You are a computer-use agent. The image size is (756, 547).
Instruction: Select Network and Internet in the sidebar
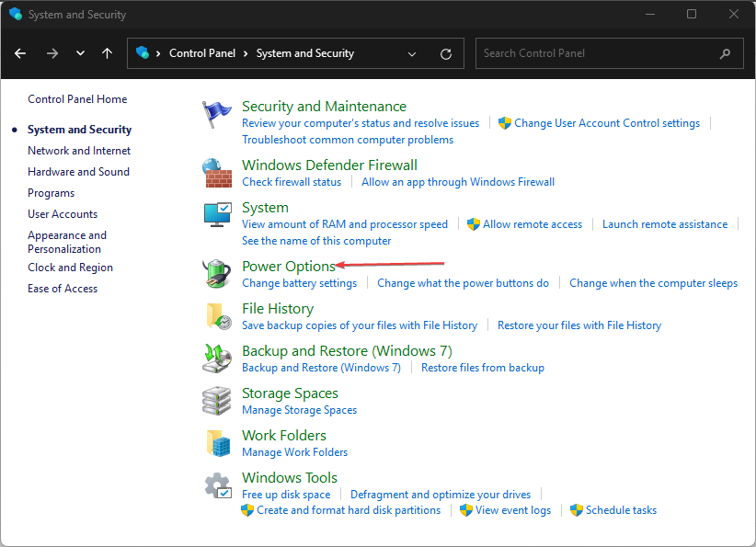pyautogui.click(x=79, y=151)
